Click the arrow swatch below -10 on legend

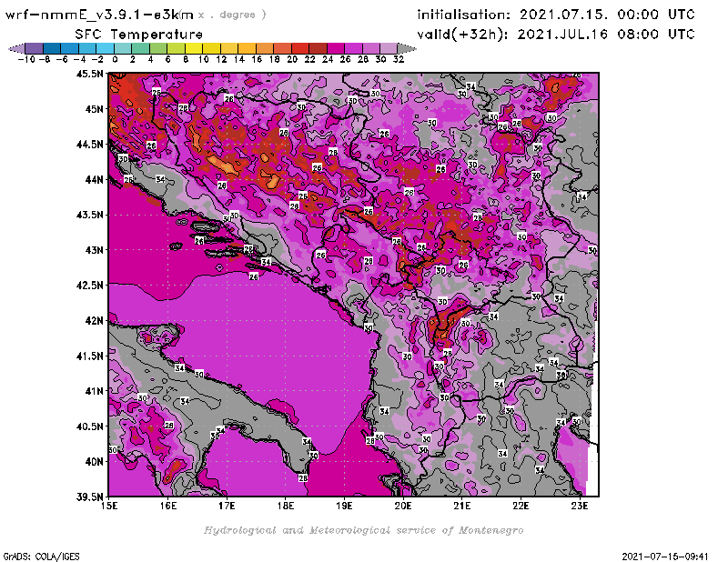(16, 48)
